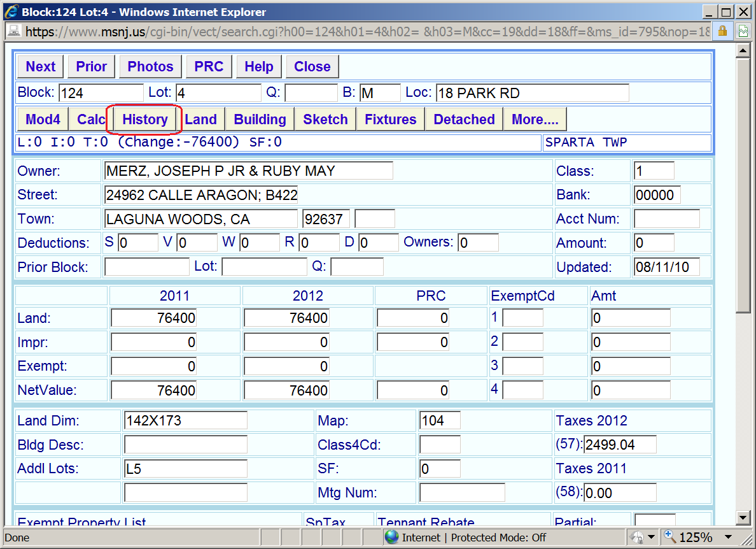Screen dimensions: 756x549
Task: Open dropdown arrow beside the status bar privacy icon
Action: (x=652, y=537)
